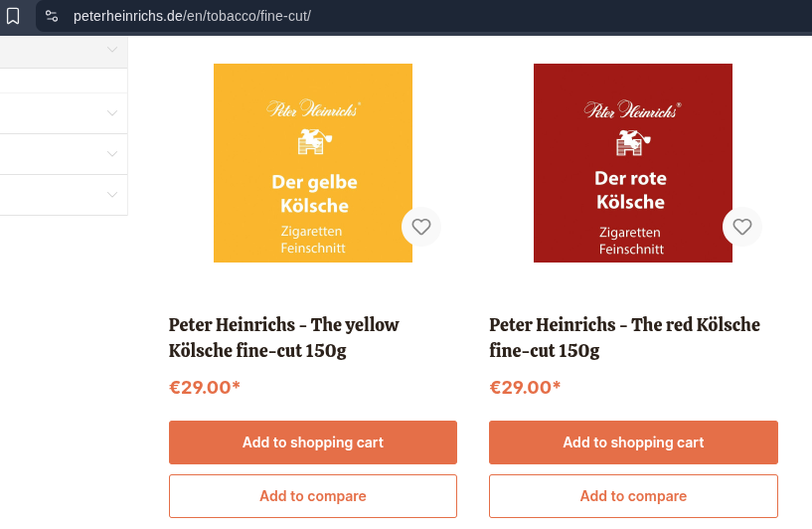Open the yellow Kölsche product title link
The width and height of the screenshot is (812, 529).
point(284,337)
